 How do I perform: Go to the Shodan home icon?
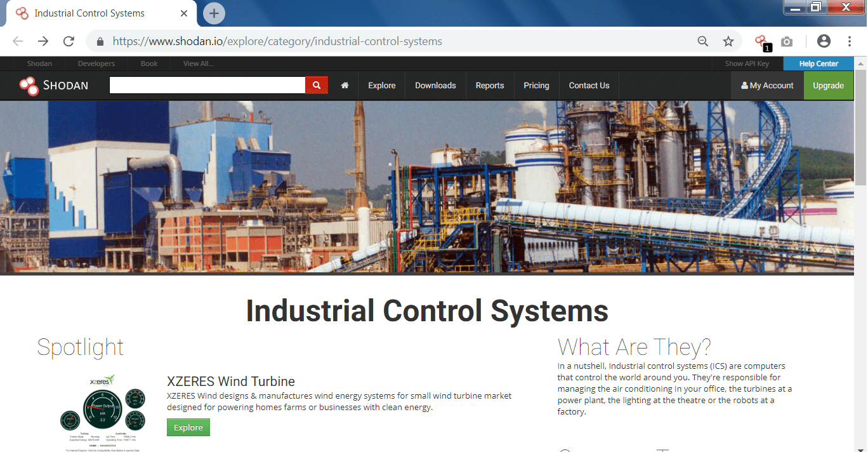(345, 85)
